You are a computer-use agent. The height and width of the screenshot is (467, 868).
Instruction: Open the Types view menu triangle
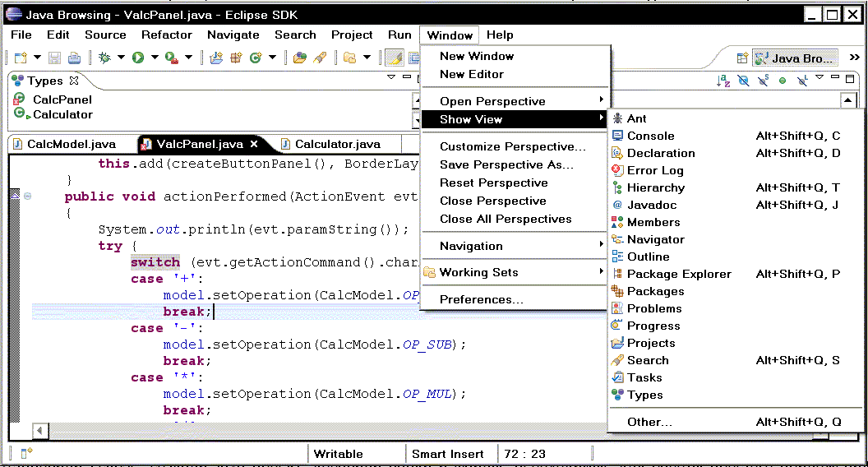click(390, 77)
